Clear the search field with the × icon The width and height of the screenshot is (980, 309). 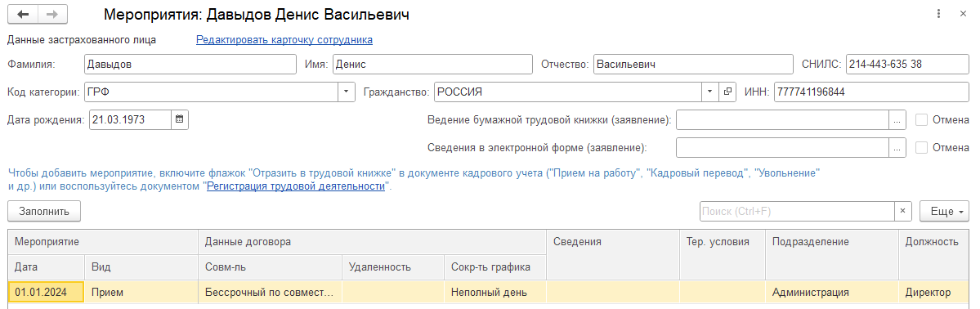click(x=902, y=212)
